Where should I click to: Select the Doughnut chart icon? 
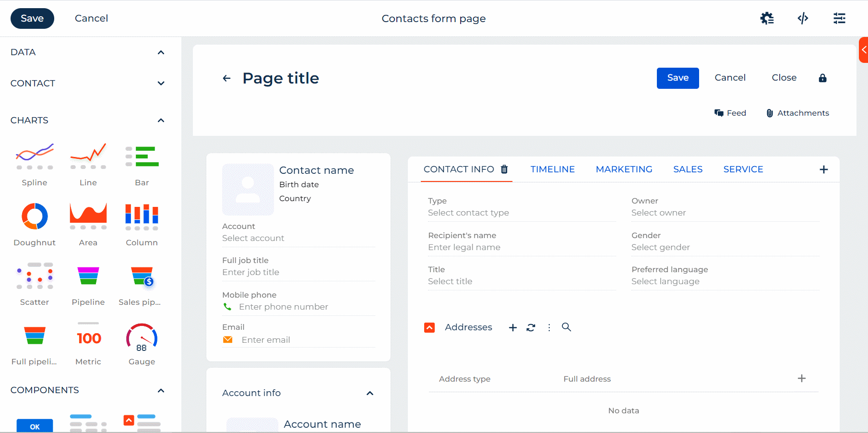point(35,216)
